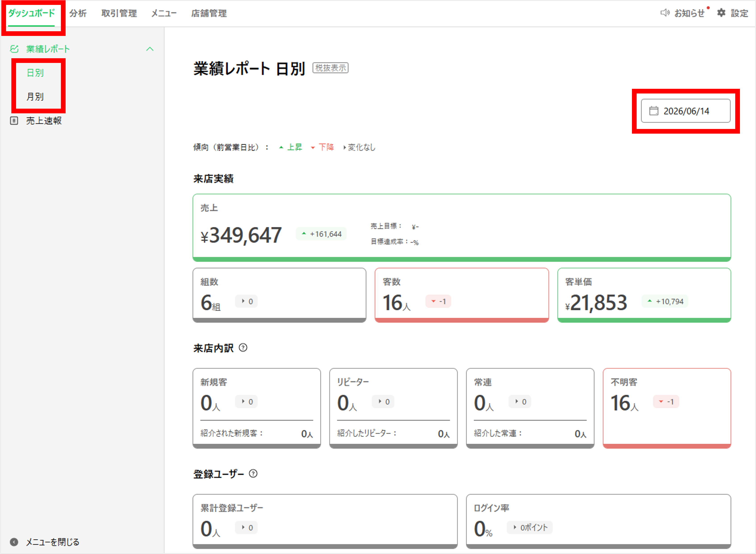Click the 客数 value 16人
Screen dimensions: 756x554
[x=397, y=303]
